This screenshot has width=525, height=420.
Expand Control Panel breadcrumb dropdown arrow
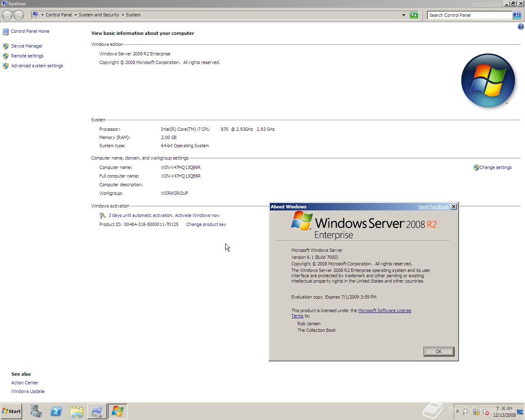coord(75,15)
